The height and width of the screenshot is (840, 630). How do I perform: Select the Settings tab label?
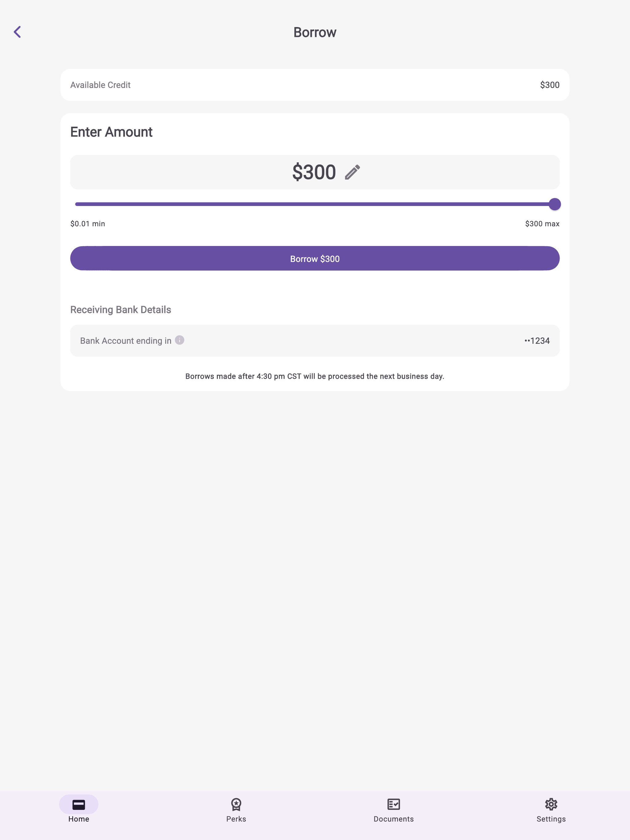[551, 819]
